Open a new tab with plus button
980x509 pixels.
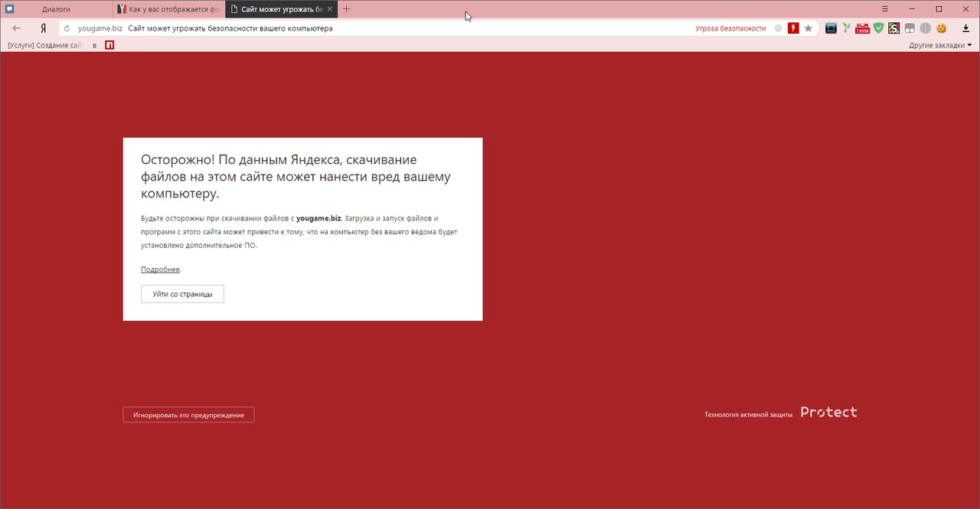pos(347,9)
